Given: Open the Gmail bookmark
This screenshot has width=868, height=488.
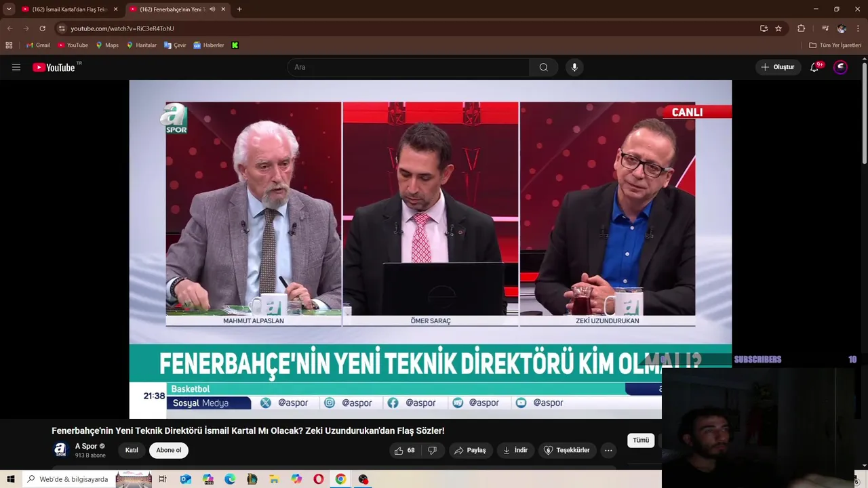Looking at the screenshot, I should click(x=38, y=45).
